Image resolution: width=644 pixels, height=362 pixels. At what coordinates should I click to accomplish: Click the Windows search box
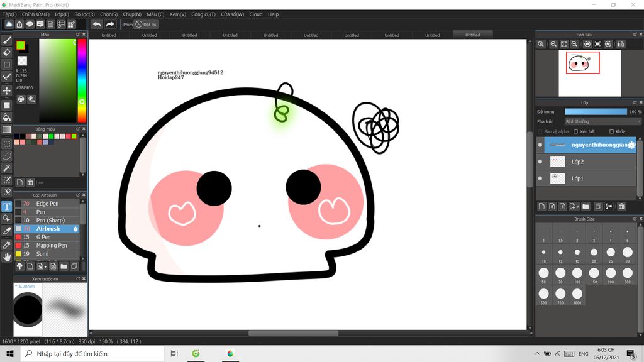tap(92, 353)
